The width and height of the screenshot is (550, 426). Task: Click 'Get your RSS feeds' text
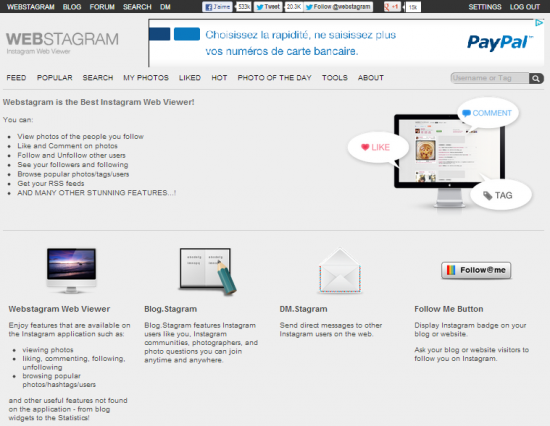point(51,184)
